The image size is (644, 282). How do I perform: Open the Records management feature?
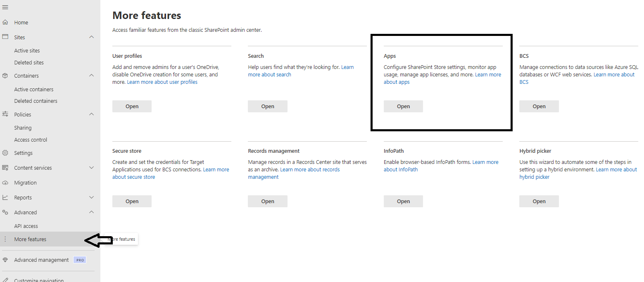268,201
